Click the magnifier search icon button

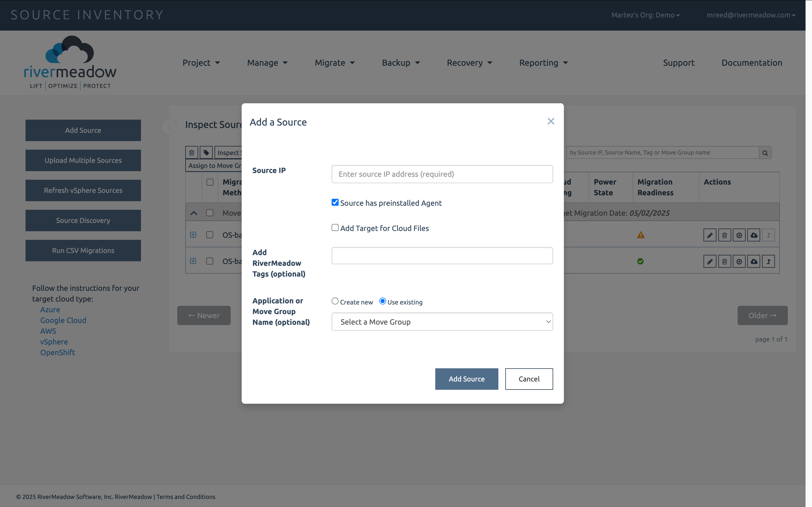[x=765, y=153]
